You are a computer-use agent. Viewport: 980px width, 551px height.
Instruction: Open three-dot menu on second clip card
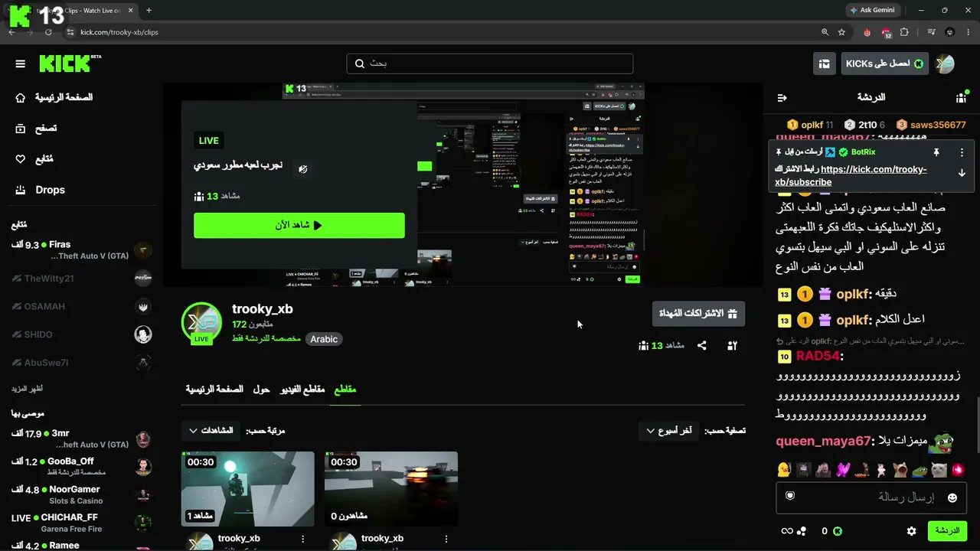pyautogui.click(x=446, y=539)
